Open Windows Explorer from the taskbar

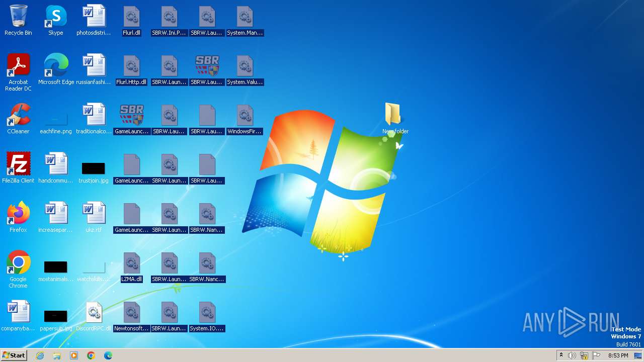click(57, 355)
